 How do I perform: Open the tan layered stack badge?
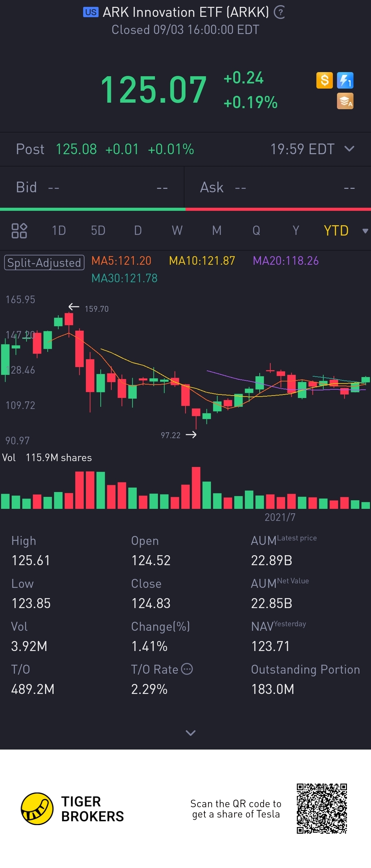(x=345, y=101)
